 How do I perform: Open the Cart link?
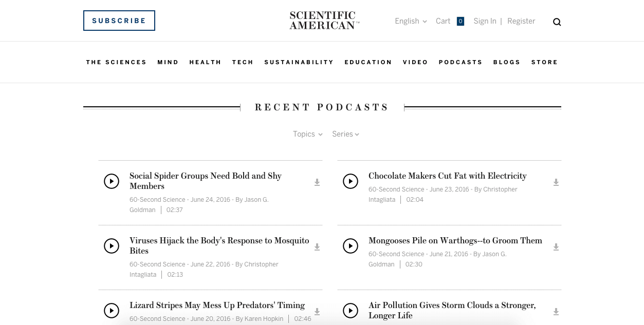tap(443, 21)
